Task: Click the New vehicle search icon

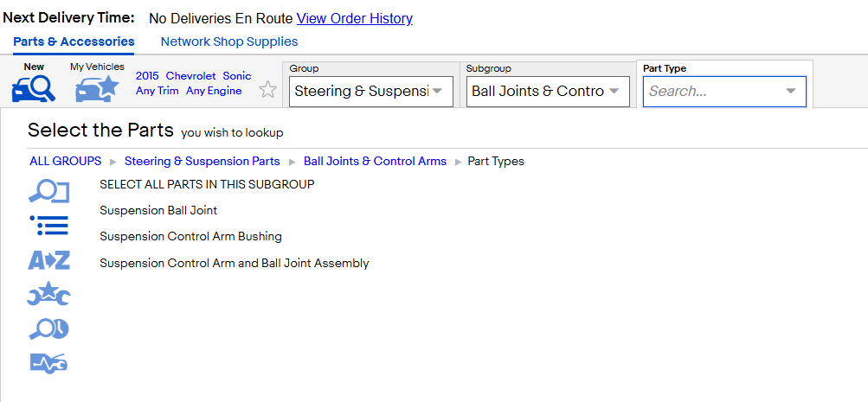Action: coord(33,88)
